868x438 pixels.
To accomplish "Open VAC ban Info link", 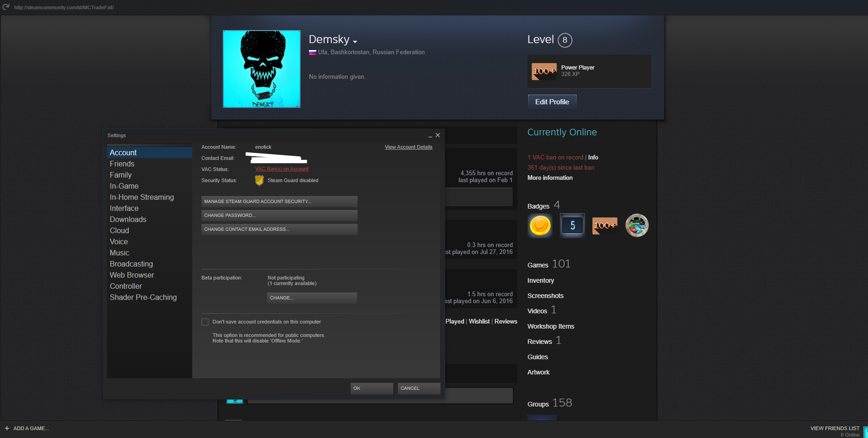I will pyautogui.click(x=593, y=158).
